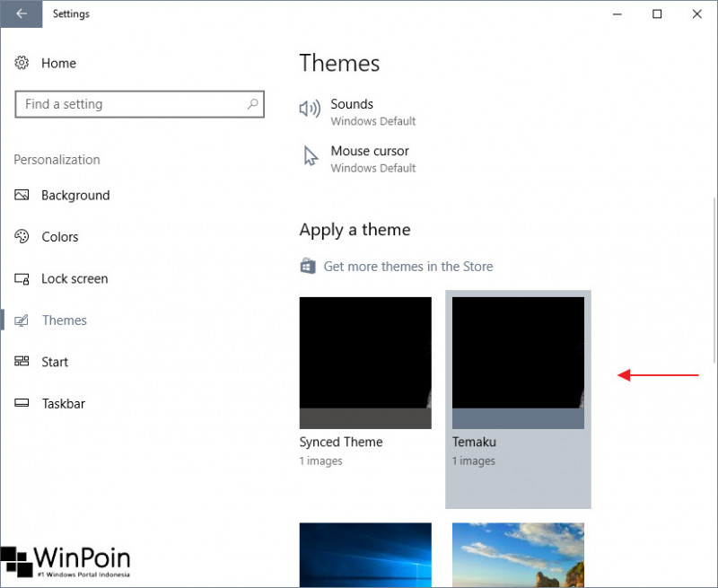Click the Mouse cursor pointer icon
718x588 pixels.
311,155
